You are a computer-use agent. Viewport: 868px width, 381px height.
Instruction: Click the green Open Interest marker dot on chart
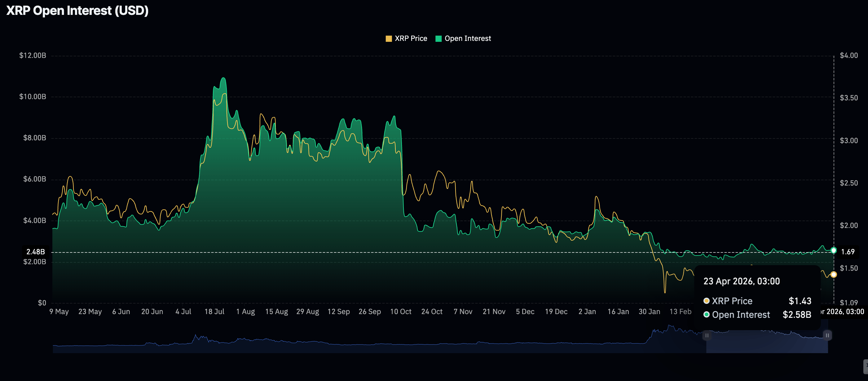pos(834,250)
